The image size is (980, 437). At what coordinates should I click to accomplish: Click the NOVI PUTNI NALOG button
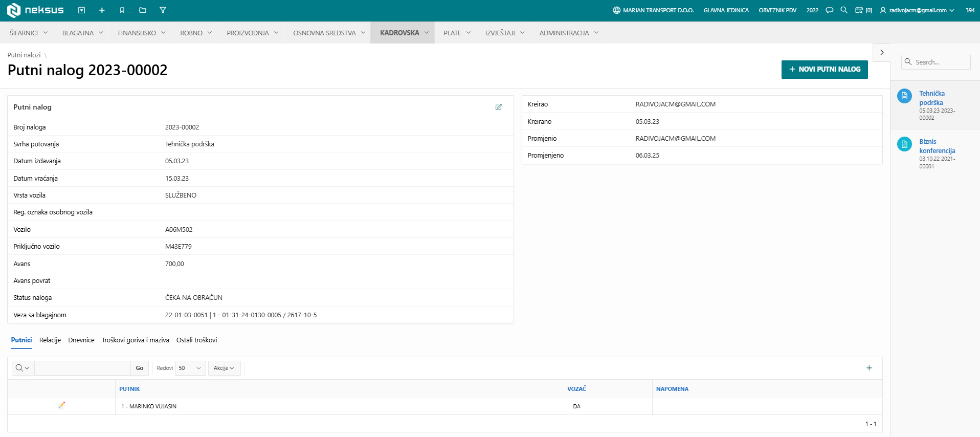tap(825, 70)
